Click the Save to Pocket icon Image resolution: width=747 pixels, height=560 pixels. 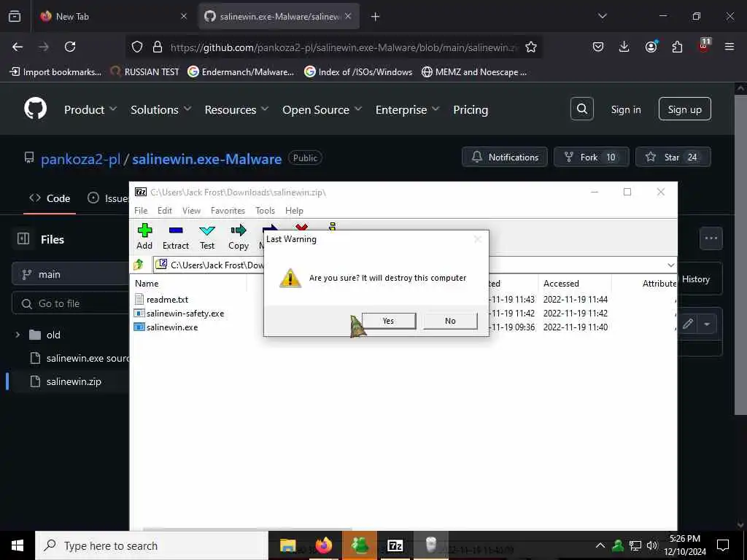coord(598,47)
